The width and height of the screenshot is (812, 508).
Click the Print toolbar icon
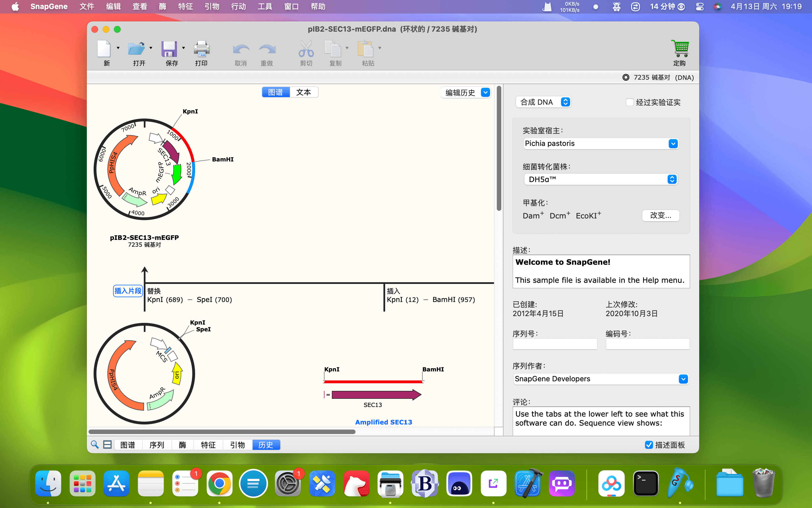point(201,49)
